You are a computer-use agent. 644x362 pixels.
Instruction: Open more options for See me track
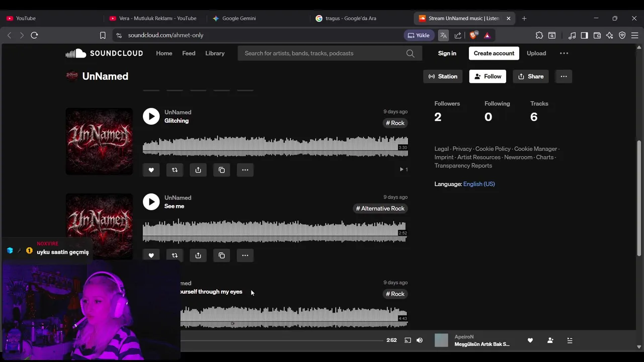click(x=245, y=255)
